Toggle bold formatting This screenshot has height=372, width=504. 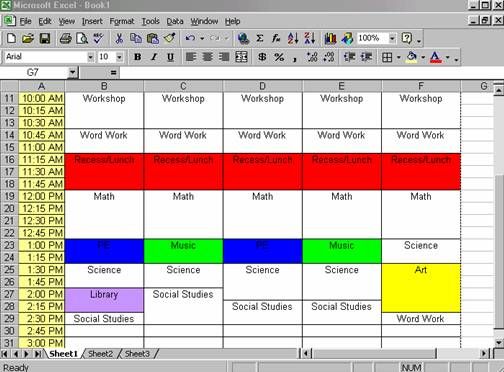(137, 57)
